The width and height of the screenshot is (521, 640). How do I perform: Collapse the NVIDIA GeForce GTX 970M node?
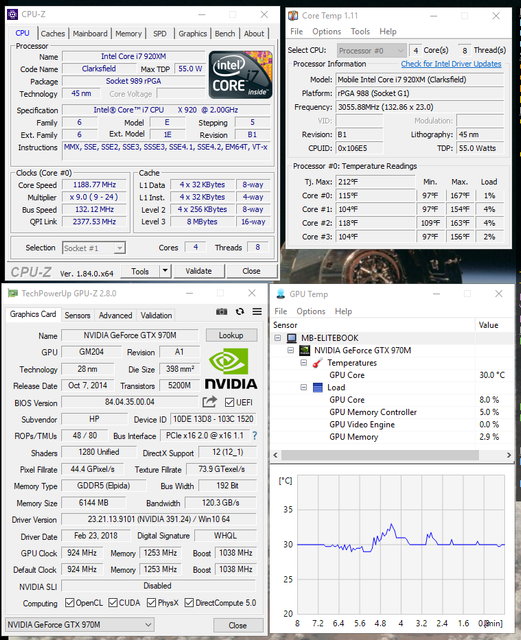coord(291,350)
